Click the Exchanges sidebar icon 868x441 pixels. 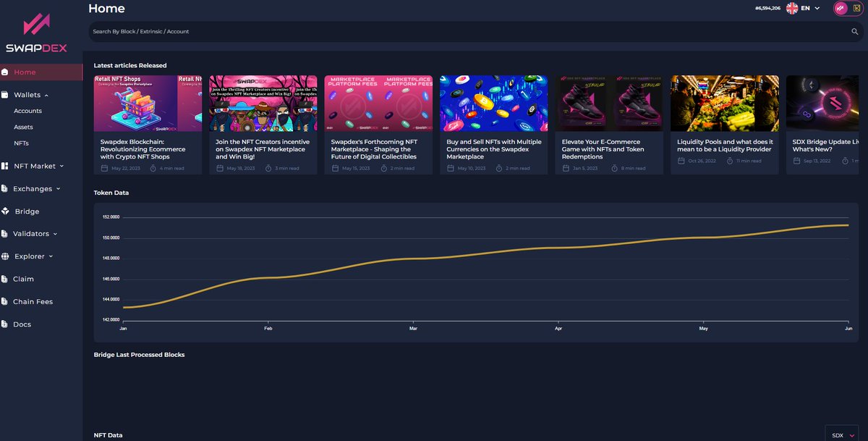click(5, 188)
